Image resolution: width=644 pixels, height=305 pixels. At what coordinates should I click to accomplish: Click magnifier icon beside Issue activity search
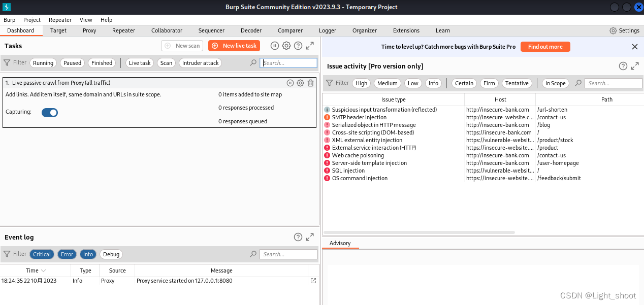tap(578, 83)
